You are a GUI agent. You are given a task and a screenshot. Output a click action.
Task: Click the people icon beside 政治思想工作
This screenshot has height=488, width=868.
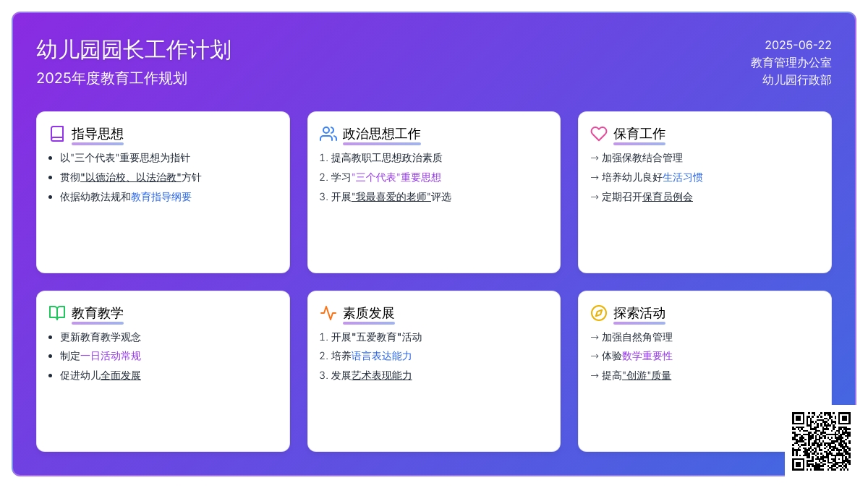point(328,134)
